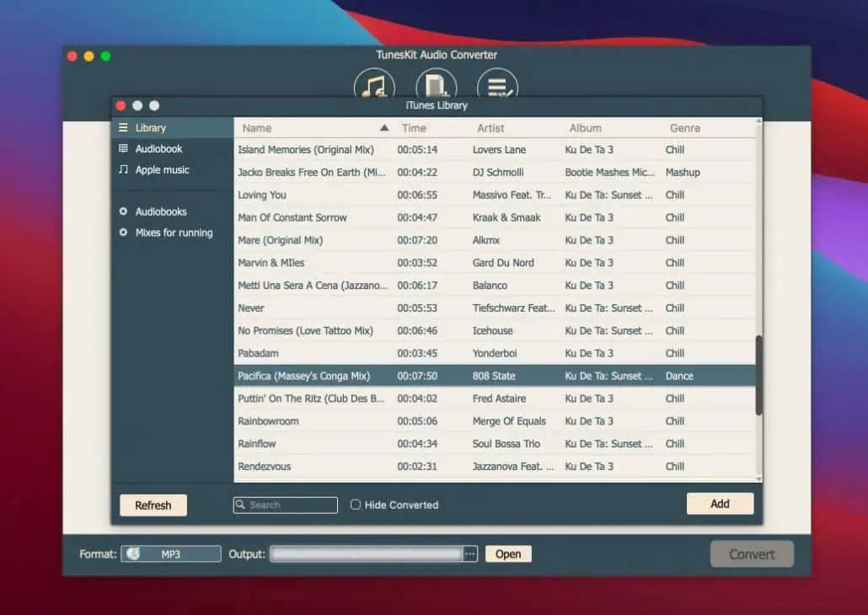
Task: Click the Add button
Action: pos(720,504)
